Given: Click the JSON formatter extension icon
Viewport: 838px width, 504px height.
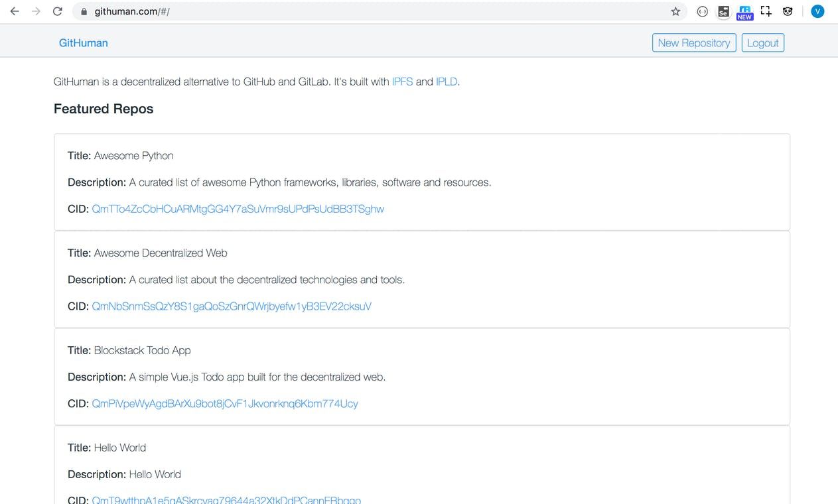Looking at the screenshot, I should (x=703, y=11).
